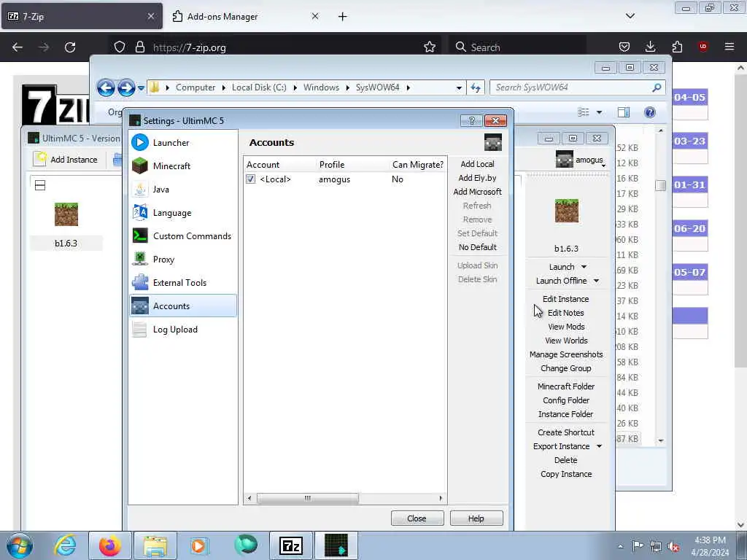
Task: Click the accounts list horizontal scrollbar thumb
Action: click(x=308, y=498)
